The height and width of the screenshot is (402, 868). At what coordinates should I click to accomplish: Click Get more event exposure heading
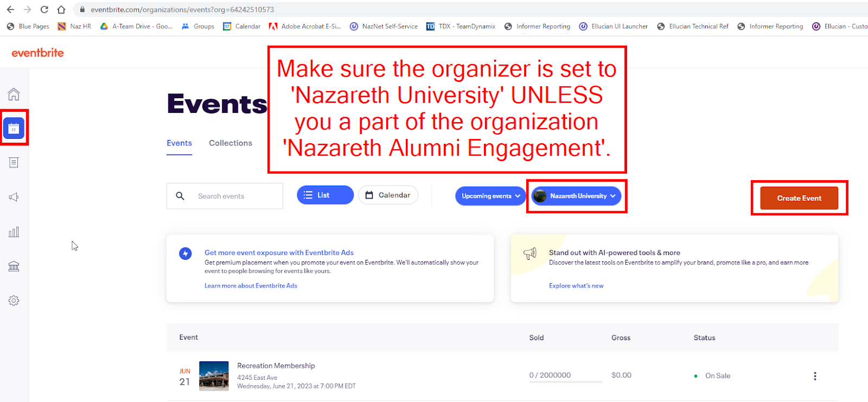click(x=279, y=253)
